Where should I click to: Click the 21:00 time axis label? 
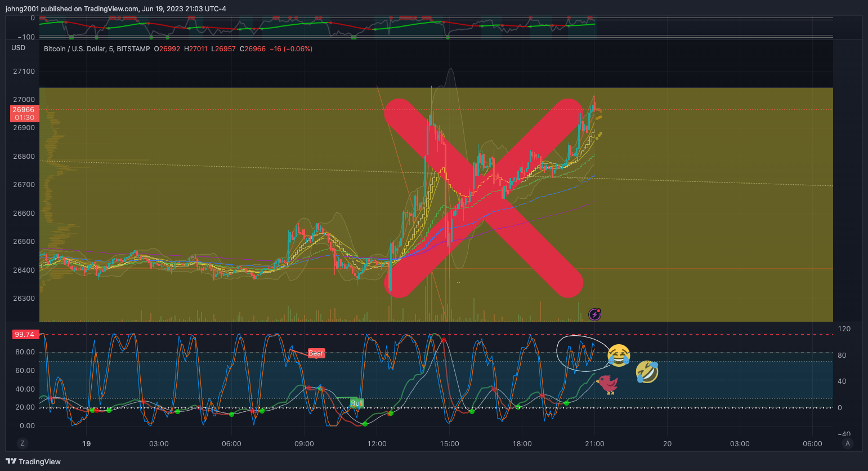[x=594, y=444]
